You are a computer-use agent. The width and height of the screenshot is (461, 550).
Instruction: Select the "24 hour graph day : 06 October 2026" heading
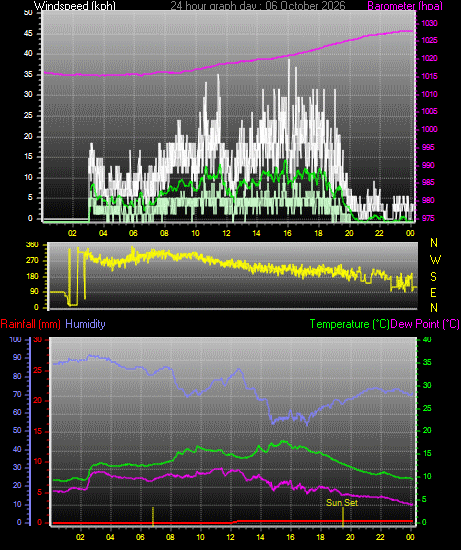258,6
